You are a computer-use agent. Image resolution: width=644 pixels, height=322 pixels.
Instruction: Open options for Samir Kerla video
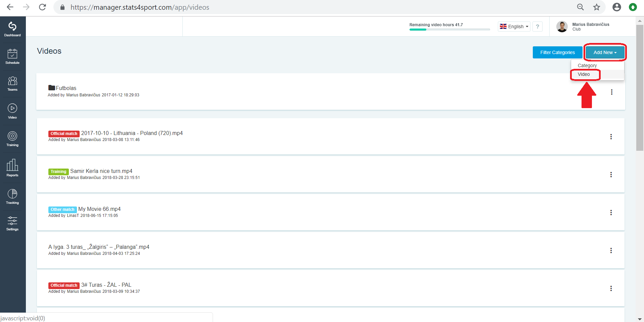coord(611,175)
